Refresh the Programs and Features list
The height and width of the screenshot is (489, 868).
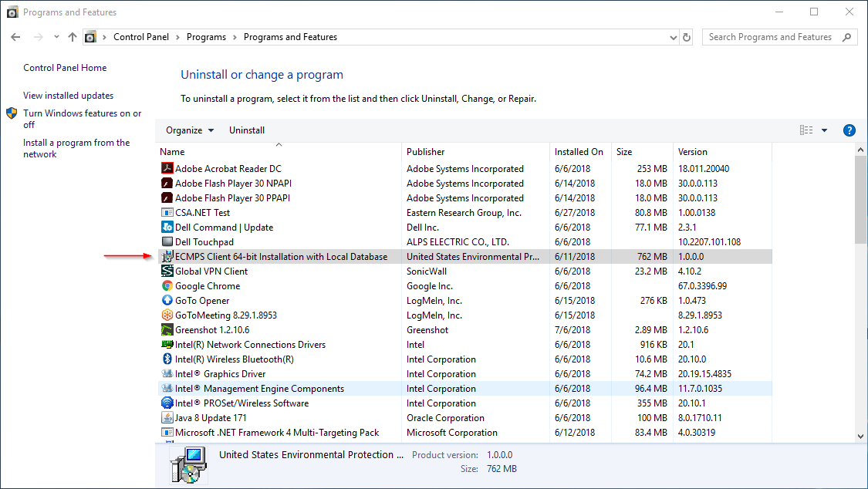687,37
